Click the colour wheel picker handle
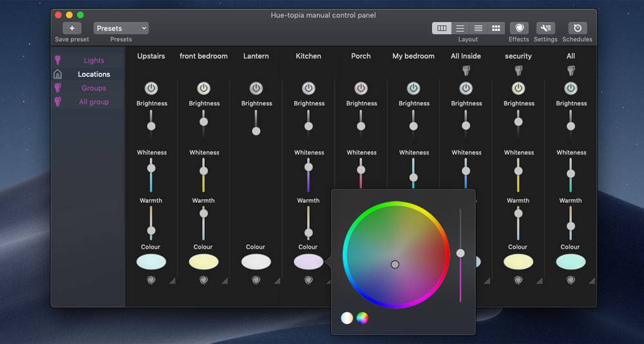644x344 pixels. (395, 264)
